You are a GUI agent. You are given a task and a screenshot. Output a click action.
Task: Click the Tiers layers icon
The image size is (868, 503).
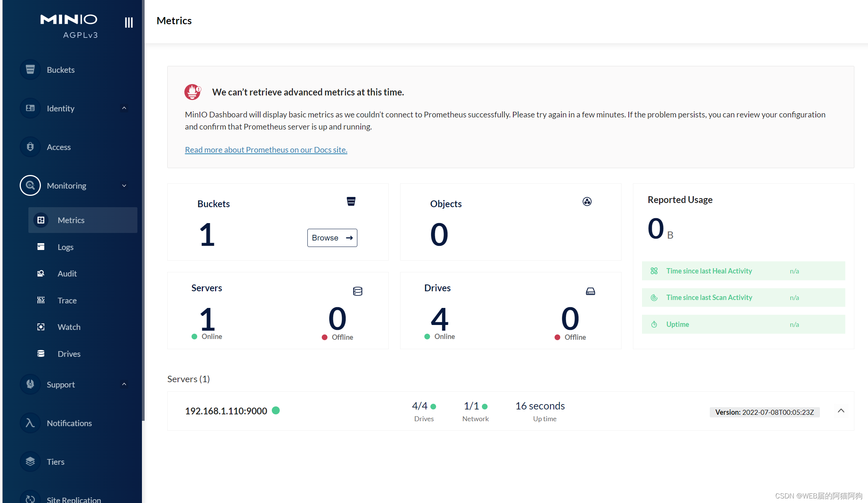click(x=30, y=462)
